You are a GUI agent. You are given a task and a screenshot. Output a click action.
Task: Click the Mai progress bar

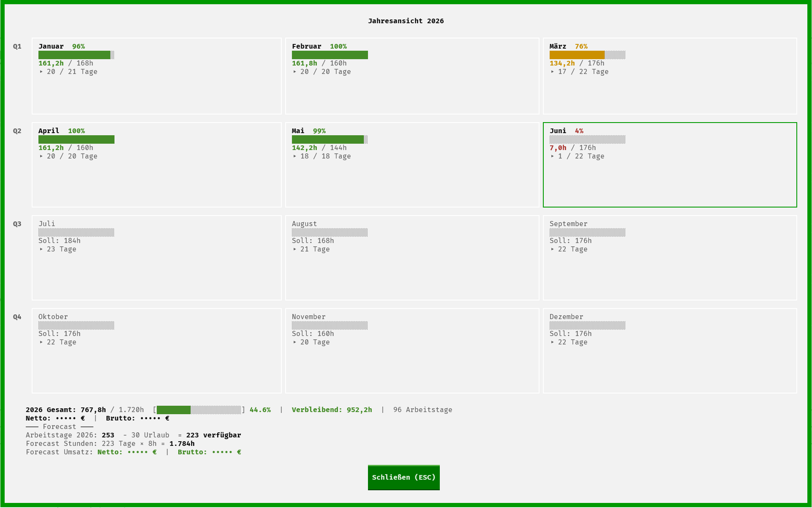pyautogui.click(x=330, y=139)
